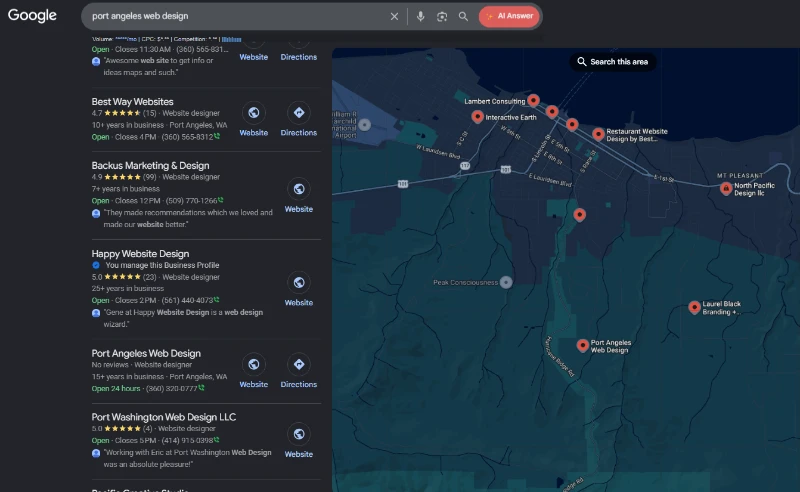Click "Open 24 hours" text

116,388
